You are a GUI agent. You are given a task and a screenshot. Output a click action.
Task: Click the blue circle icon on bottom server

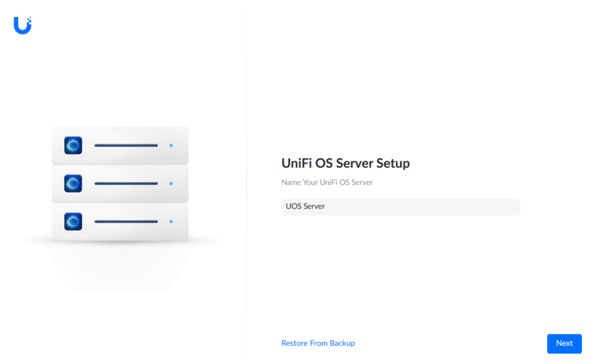[73, 221]
